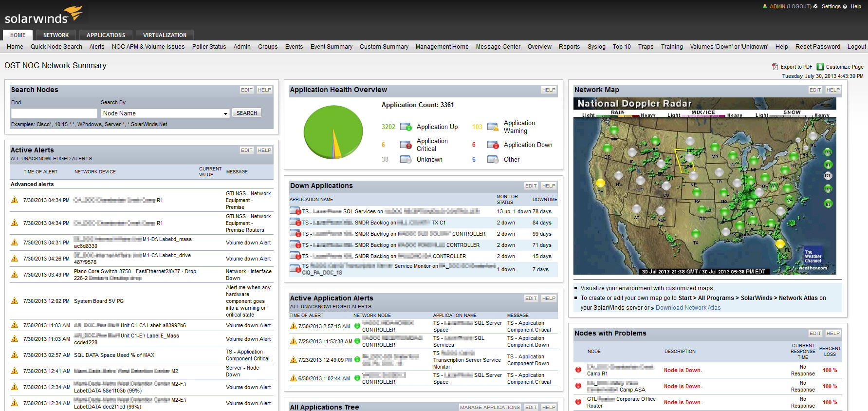Open the Search By Node Name dropdown
Viewport: 868px width, 411px height.
click(165, 113)
